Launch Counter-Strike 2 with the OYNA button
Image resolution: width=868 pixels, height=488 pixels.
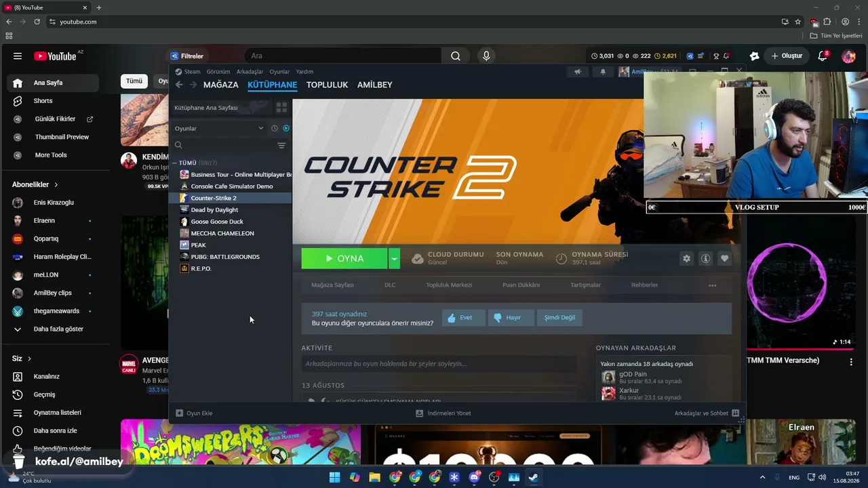click(344, 258)
